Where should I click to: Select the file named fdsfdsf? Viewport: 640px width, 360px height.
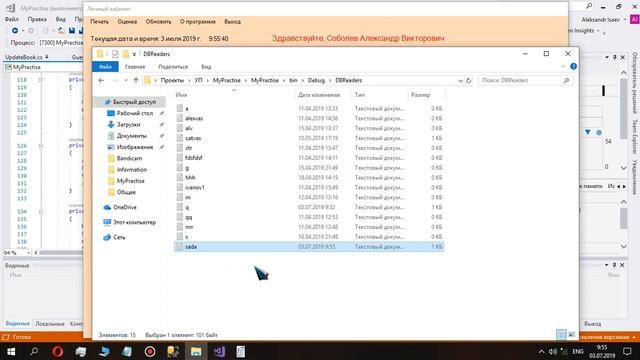(193, 158)
